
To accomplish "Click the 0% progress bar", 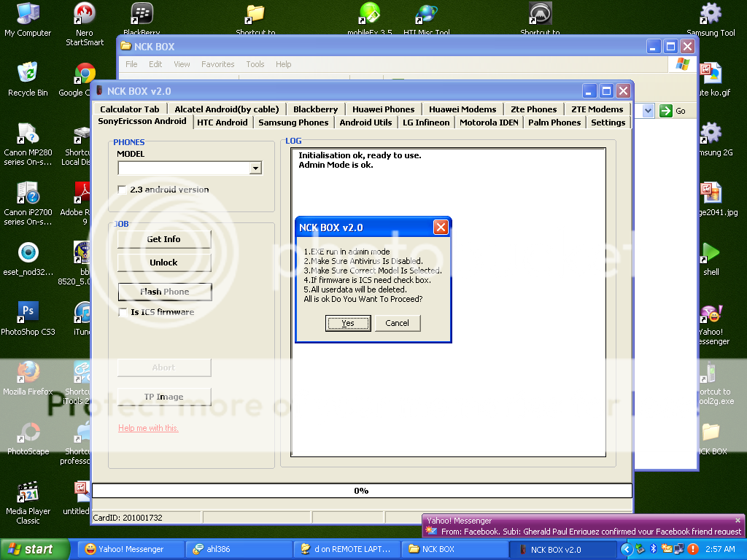I will [361, 491].
